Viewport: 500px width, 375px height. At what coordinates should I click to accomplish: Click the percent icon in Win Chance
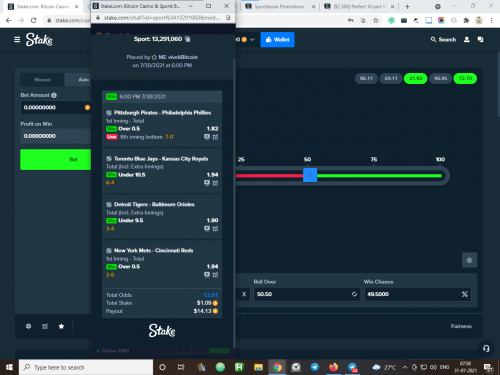465,294
